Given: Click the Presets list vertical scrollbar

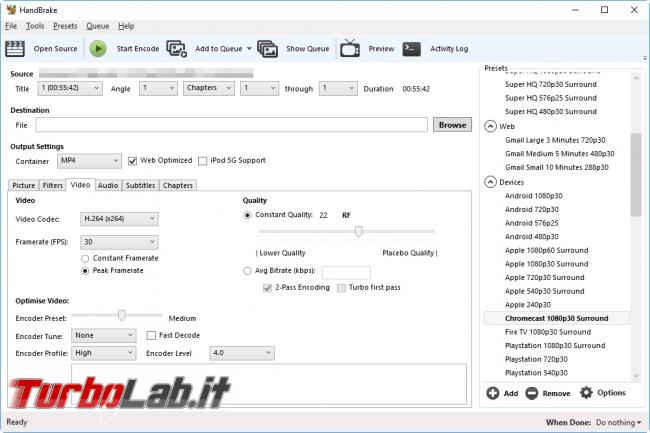Looking at the screenshot, I should tap(636, 175).
